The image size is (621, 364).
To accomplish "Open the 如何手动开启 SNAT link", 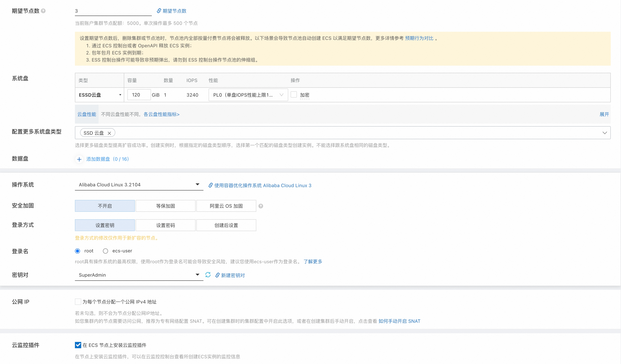I will click(399, 321).
